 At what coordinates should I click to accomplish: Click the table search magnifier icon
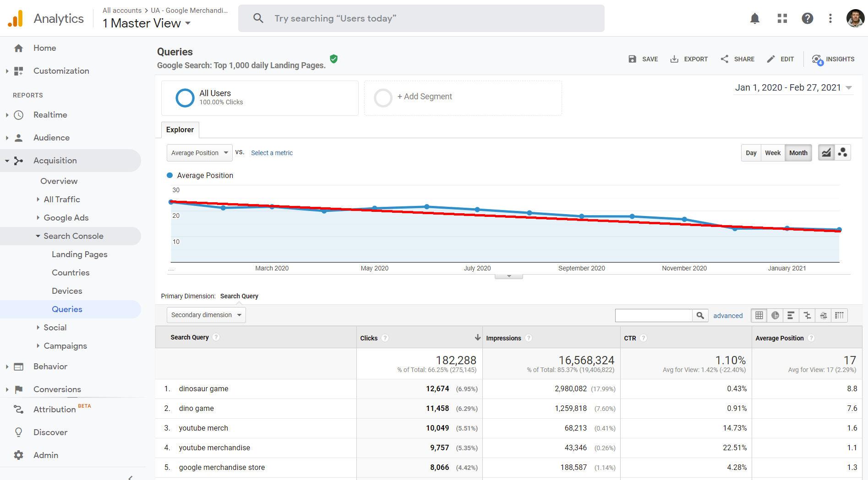(700, 315)
